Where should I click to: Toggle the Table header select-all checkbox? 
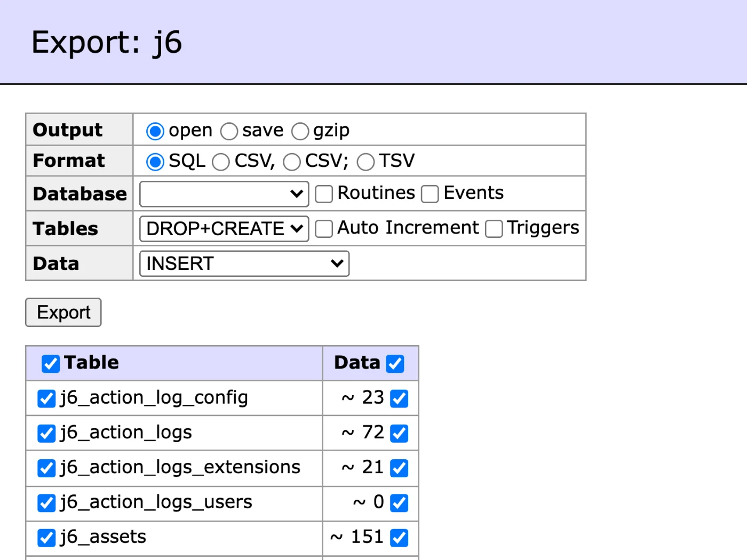click(51, 364)
